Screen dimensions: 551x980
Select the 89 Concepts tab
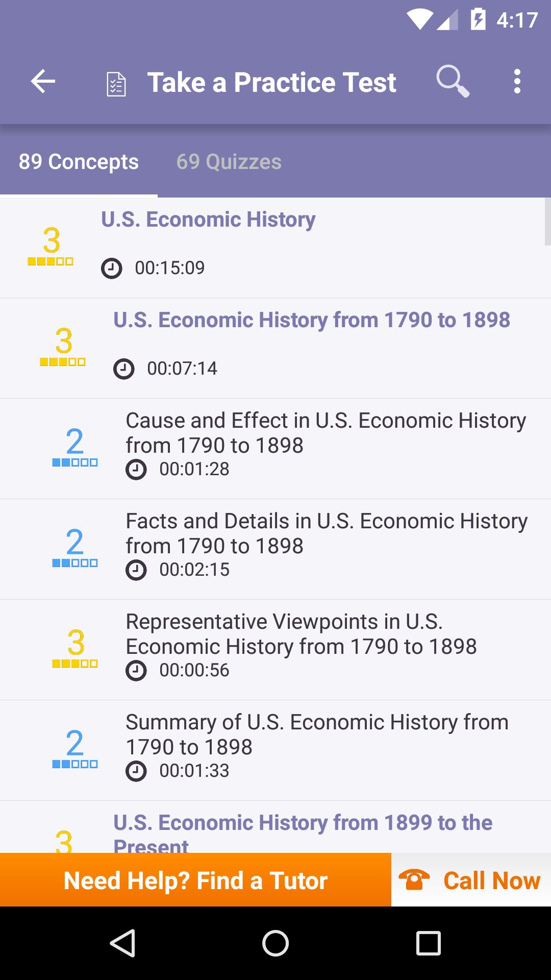point(79,162)
